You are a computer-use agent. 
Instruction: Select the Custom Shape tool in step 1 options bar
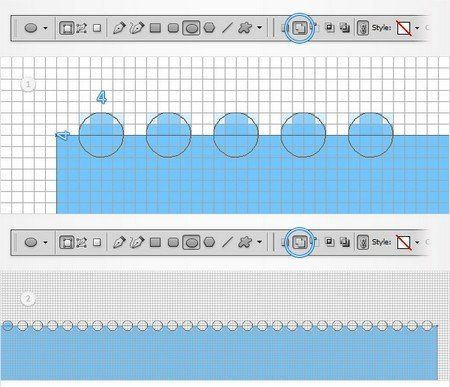point(245,28)
